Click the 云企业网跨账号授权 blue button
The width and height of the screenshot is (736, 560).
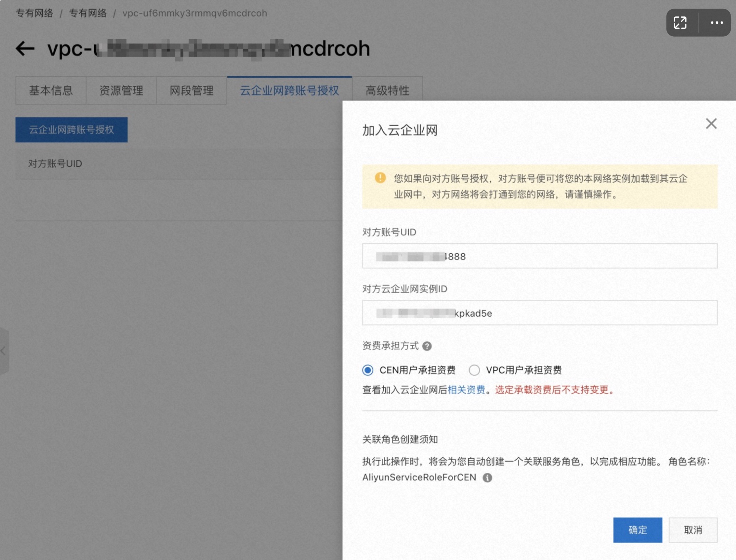pos(72,130)
